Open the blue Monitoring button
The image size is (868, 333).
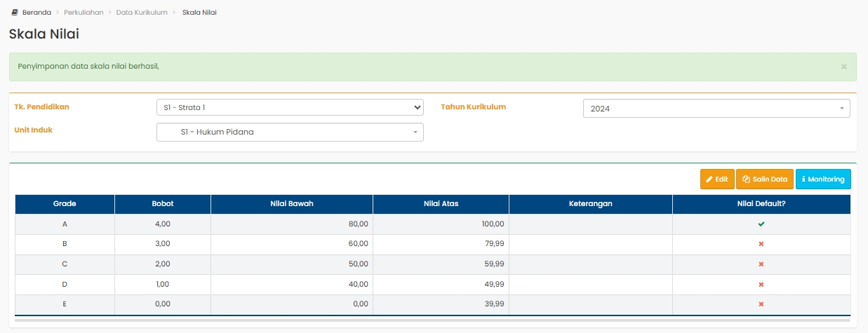(x=823, y=179)
